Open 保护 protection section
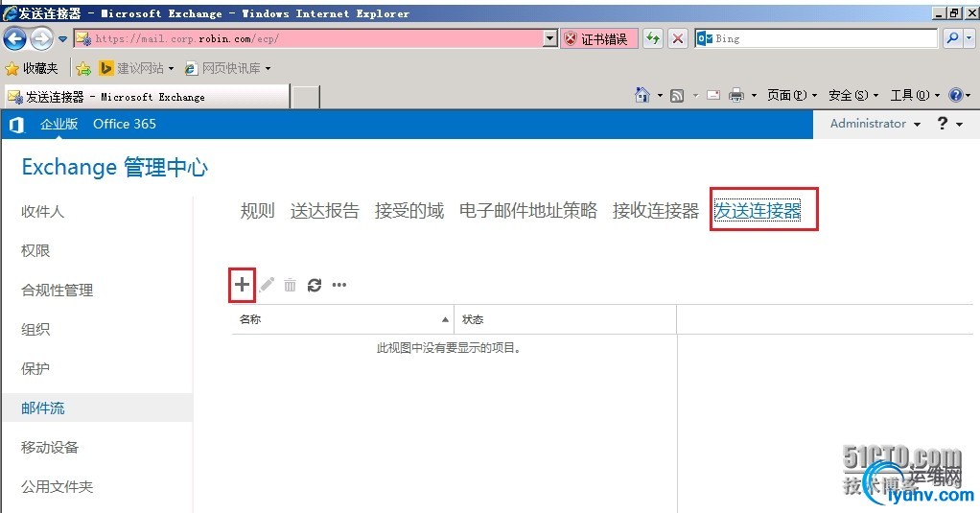The image size is (980, 513). [x=35, y=369]
